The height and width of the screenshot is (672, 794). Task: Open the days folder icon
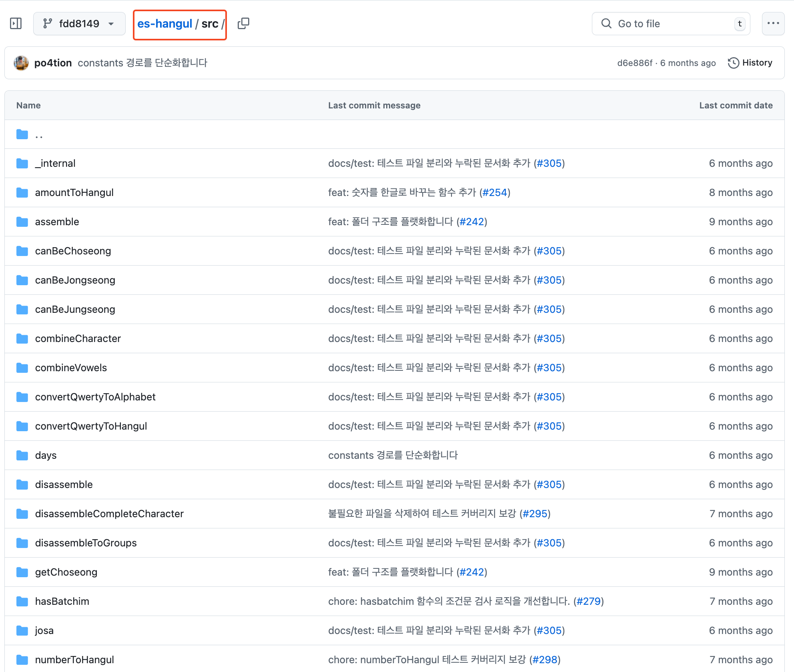point(22,455)
